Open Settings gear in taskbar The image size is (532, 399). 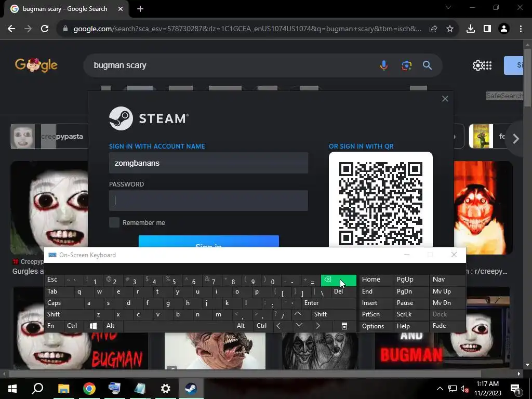click(165, 388)
